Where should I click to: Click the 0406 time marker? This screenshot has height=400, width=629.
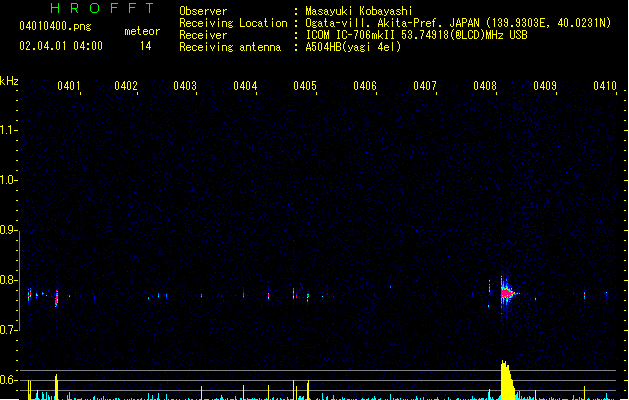[x=365, y=86]
